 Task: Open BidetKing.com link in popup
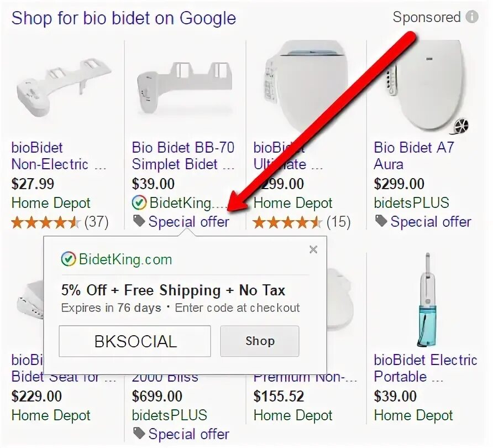(125, 259)
